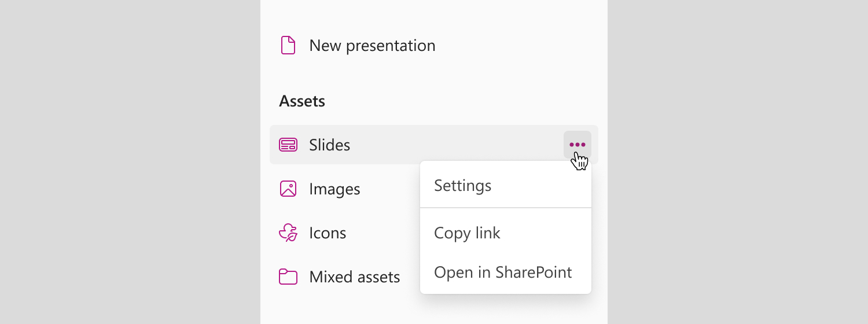Select the Slides layout icon
868x324 pixels.
click(288, 145)
